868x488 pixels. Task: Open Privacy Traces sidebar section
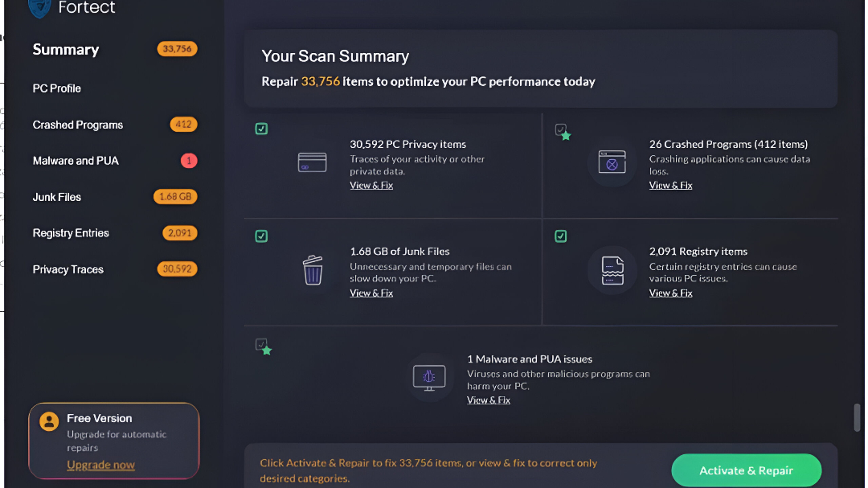[x=68, y=269]
